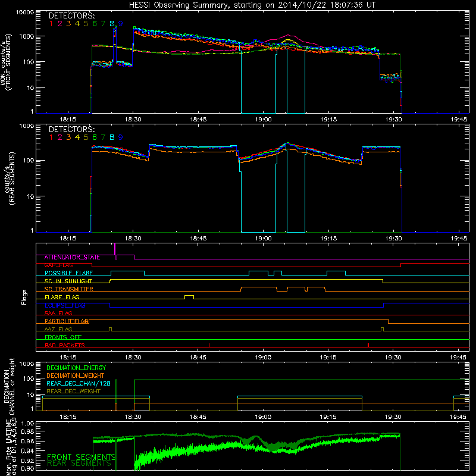Screen dimensions: 476x476
Task: Select the DETECTORS: legend heading in the front segments plot
Action: click(x=71, y=16)
